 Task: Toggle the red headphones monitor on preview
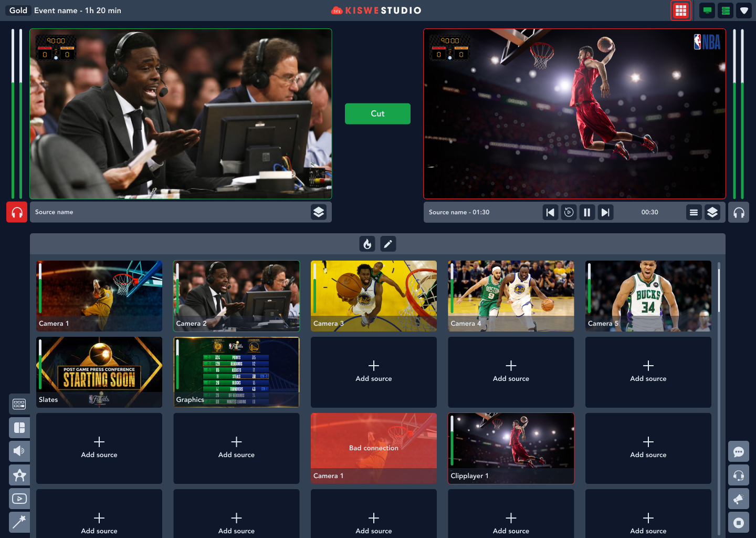(17, 212)
